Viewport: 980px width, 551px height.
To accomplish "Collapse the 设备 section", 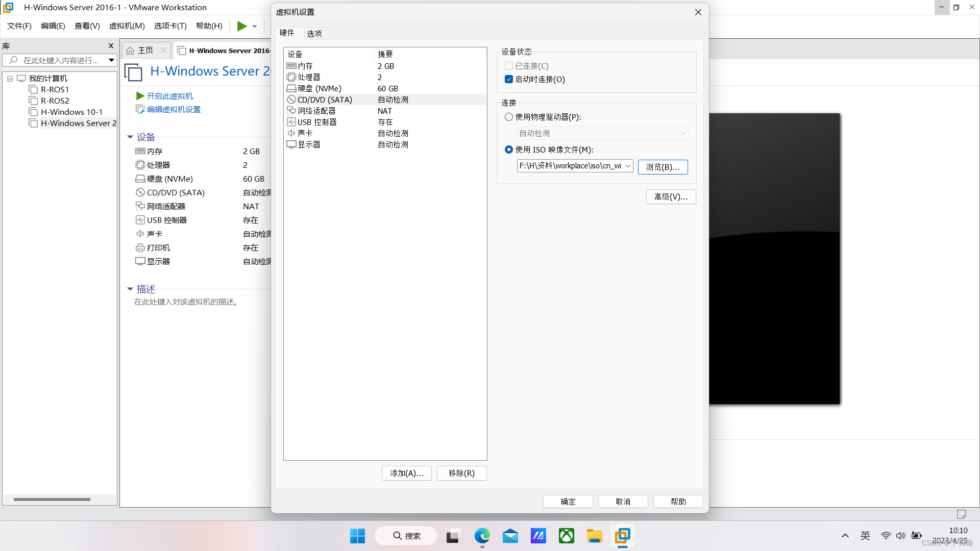I will 130,137.
